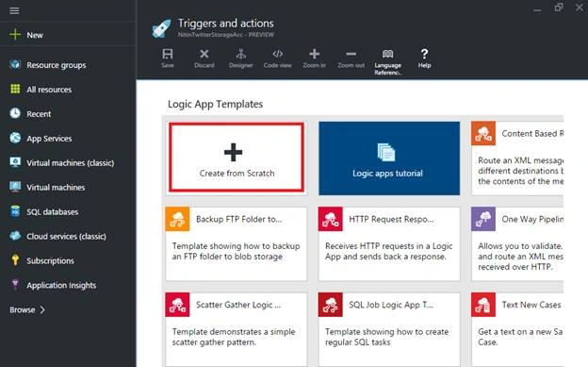588x367 pixels.
Task: Click Logic App Templates heading
Action: [215, 104]
